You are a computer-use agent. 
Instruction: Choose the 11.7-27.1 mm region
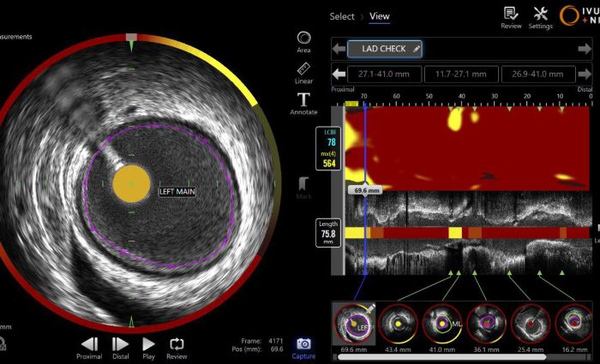click(460, 75)
